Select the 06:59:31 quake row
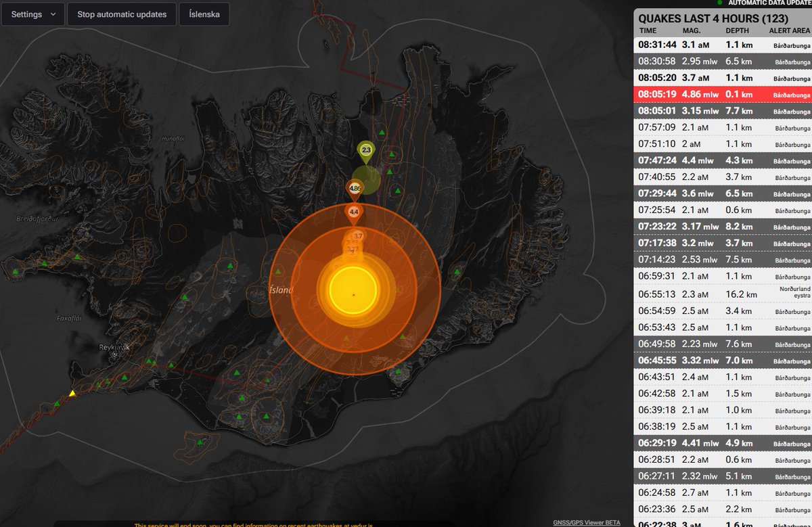Viewport: 812px width, 527px height. [x=722, y=276]
